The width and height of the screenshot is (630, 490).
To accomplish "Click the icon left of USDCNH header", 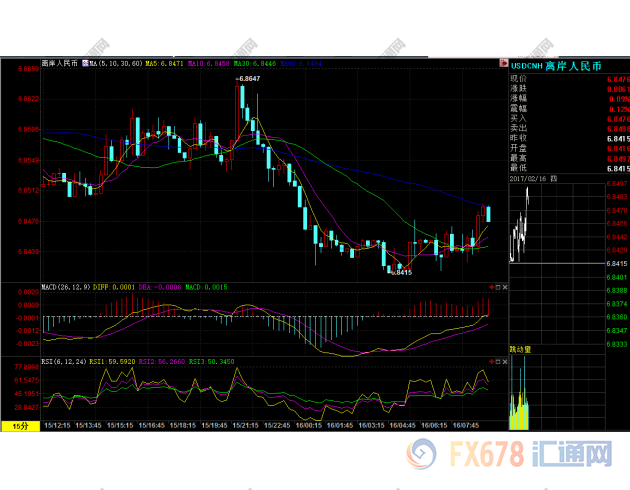I will [x=502, y=63].
